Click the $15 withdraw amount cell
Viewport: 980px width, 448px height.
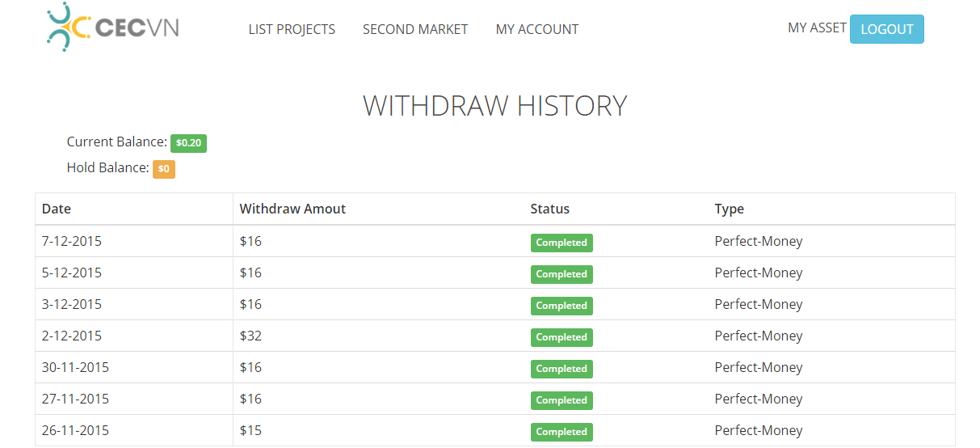point(250,430)
